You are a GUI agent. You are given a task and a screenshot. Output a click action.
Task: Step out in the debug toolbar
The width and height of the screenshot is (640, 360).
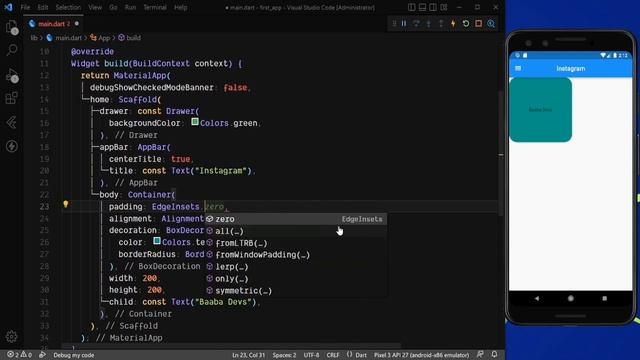[x=441, y=24]
